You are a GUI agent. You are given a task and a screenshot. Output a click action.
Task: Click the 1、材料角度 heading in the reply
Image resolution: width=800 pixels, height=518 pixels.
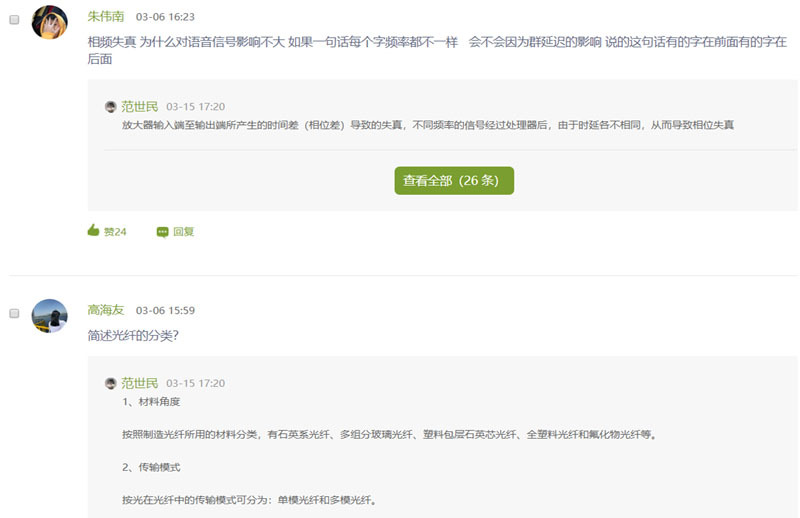point(151,402)
